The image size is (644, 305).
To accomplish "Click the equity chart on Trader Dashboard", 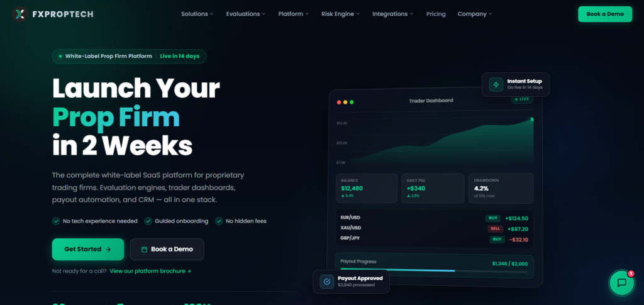I will pos(435,140).
